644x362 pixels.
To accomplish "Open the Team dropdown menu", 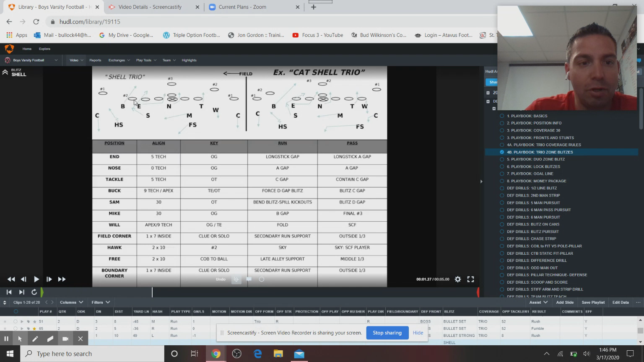I will click(169, 60).
